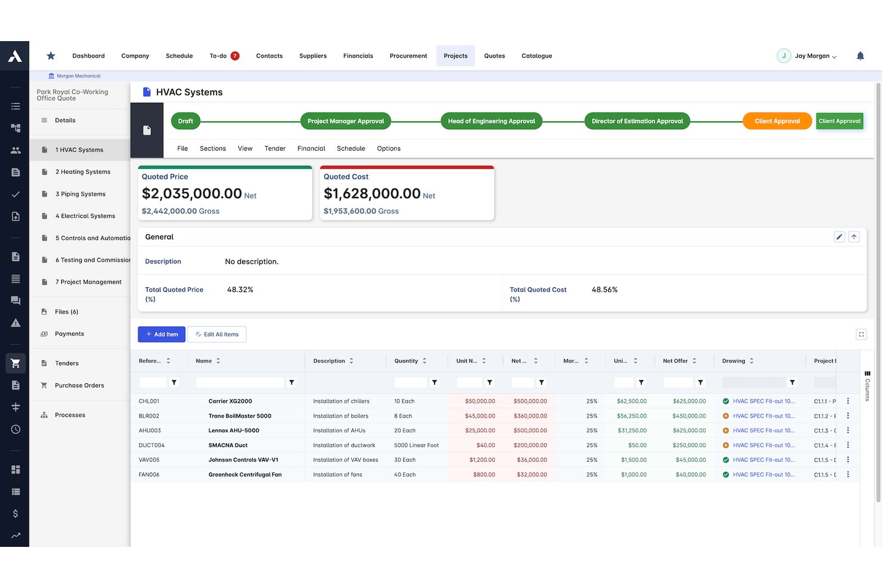Open three-dot menu for DUCT004 row
This screenshot has width=882, height=588.
(x=848, y=445)
